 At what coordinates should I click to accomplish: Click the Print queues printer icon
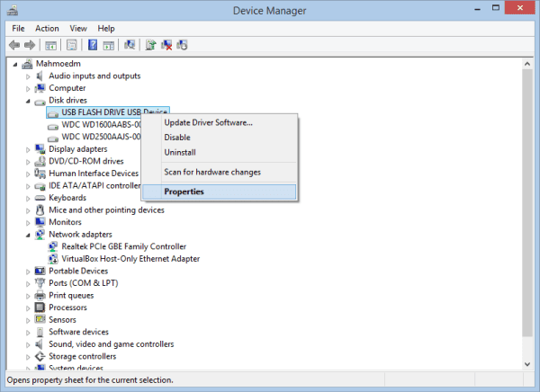point(40,295)
